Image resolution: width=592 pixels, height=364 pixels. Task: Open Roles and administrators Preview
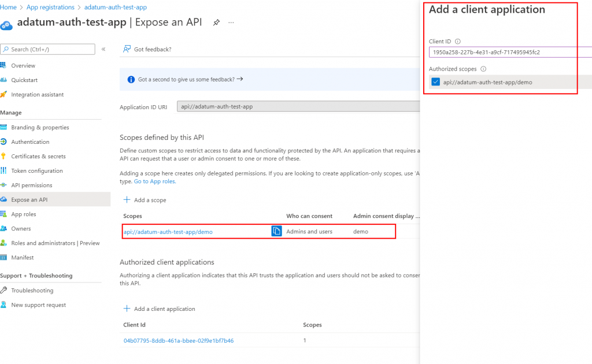[x=55, y=243]
